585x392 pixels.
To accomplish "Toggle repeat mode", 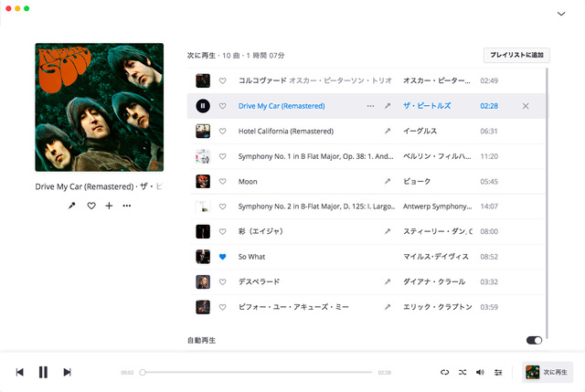I will [444, 372].
